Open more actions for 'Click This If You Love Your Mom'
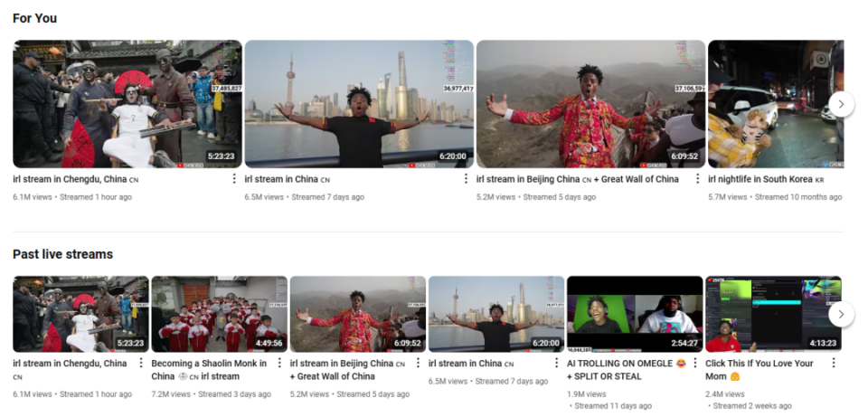 click(833, 363)
